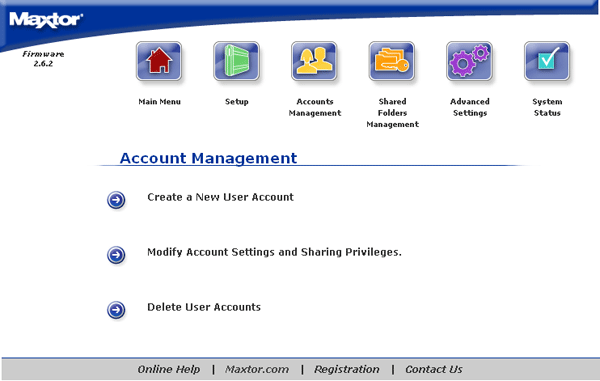Click the Maxtor logo
Screen dimensions: 600x381
coord(46,20)
